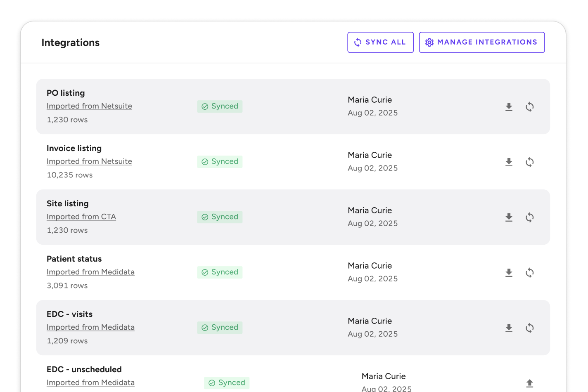Resync the Patient status integration
This screenshot has height=392, width=588.
529,273
